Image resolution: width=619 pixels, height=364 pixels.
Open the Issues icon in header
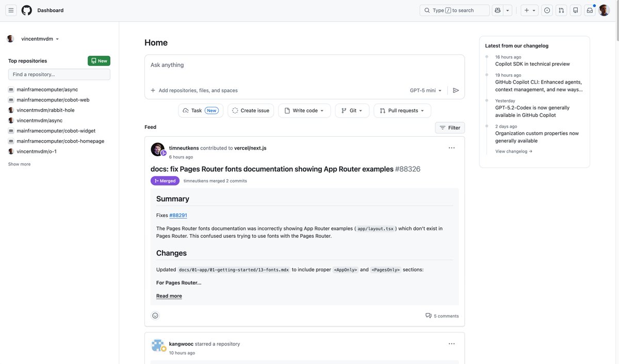(547, 10)
